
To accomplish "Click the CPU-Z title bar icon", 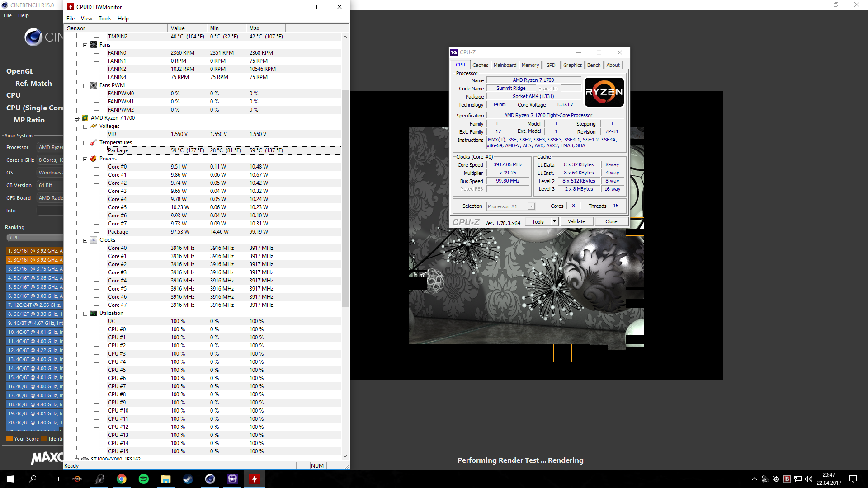I will click(454, 52).
